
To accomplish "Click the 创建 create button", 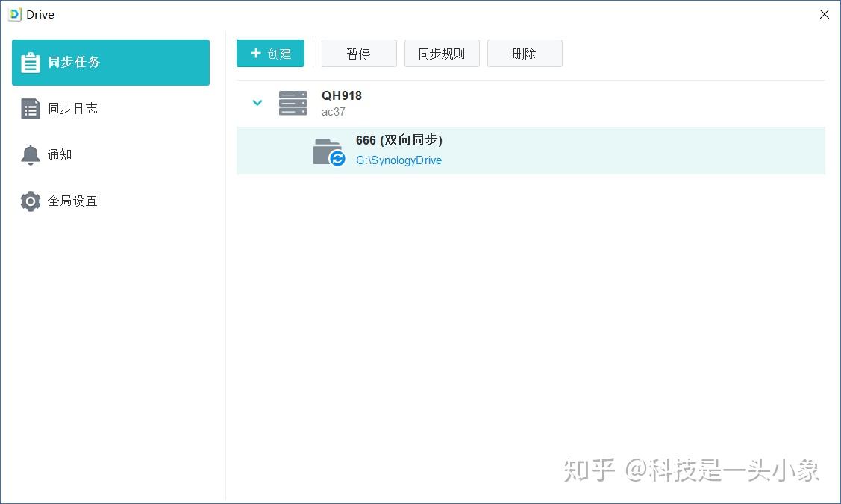I will (x=270, y=53).
